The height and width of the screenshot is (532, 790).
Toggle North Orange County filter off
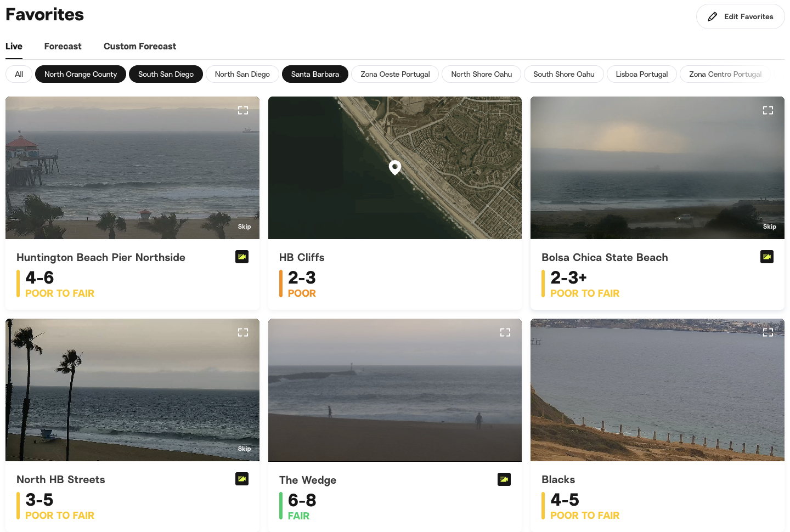(x=81, y=74)
